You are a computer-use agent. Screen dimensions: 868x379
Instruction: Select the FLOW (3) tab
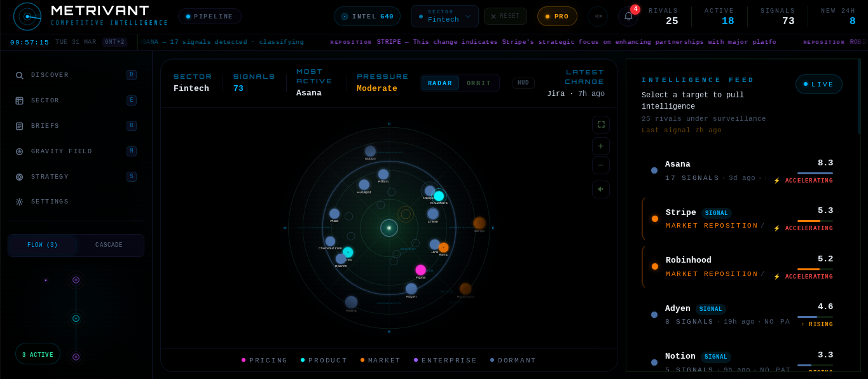pos(43,245)
